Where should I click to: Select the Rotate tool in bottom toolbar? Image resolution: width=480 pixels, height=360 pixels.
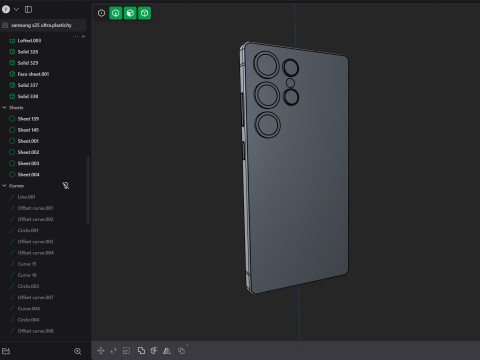tap(114, 351)
